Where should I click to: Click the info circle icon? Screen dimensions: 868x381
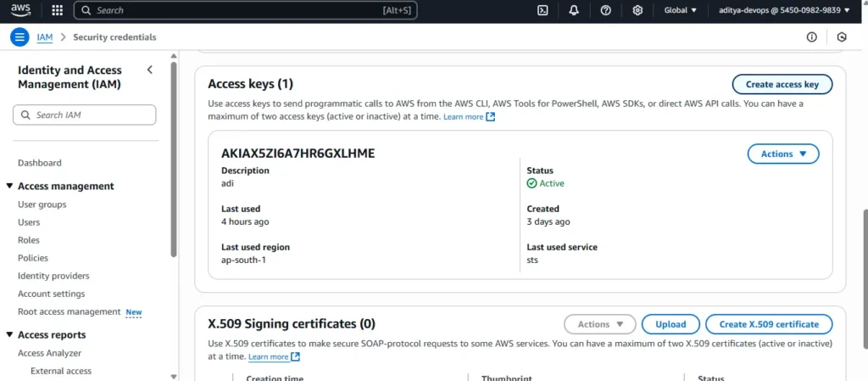pos(811,37)
